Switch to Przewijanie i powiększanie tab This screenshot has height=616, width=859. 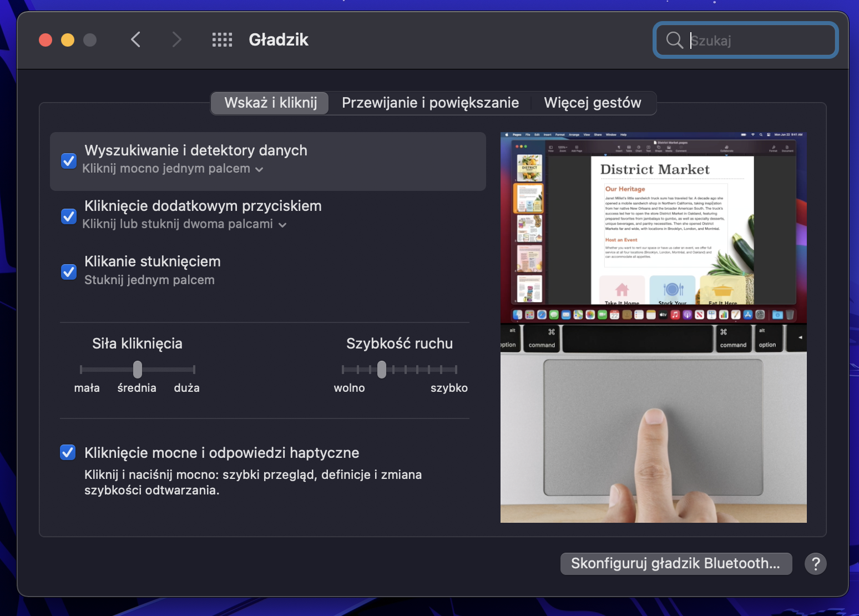[430, 103]
